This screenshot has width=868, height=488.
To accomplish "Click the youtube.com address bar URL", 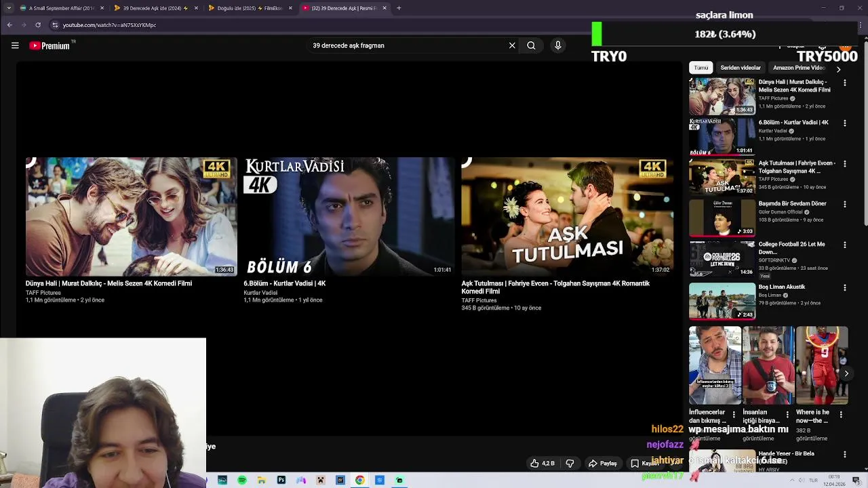I will pos(109,25).
